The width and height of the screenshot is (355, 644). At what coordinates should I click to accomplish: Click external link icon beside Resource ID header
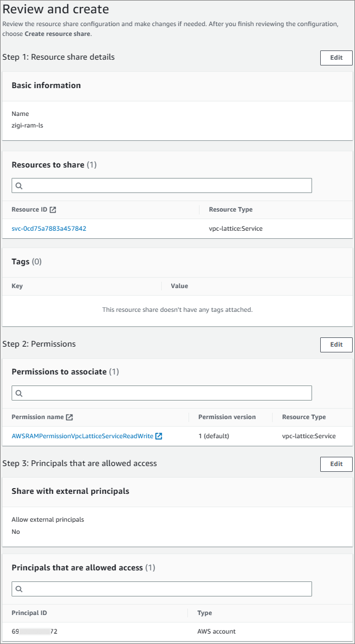pos(53,210)
